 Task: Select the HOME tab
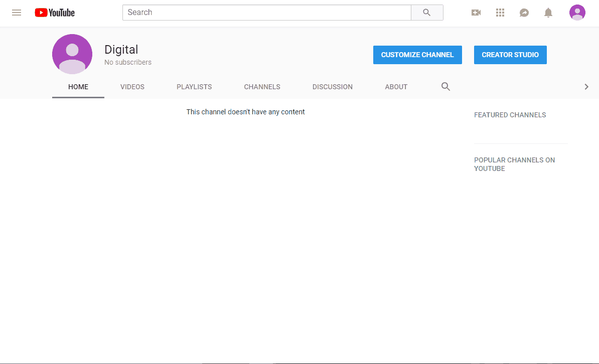(78, 87)
